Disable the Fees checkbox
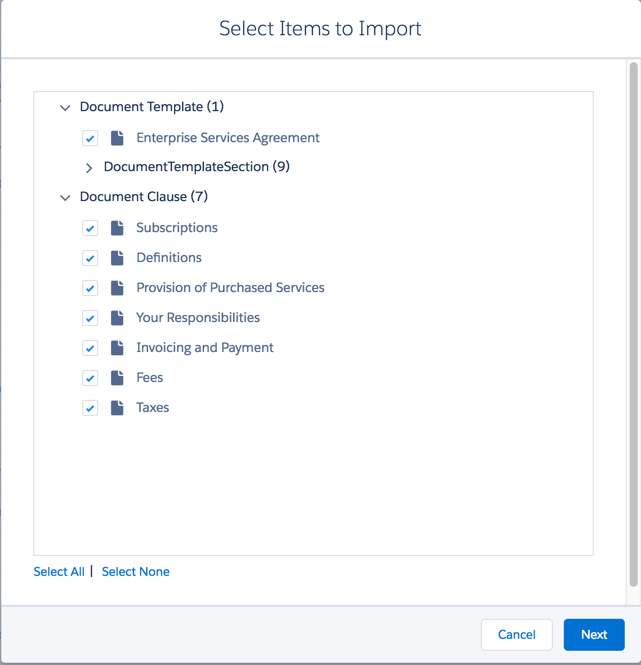 click(90, 378)
